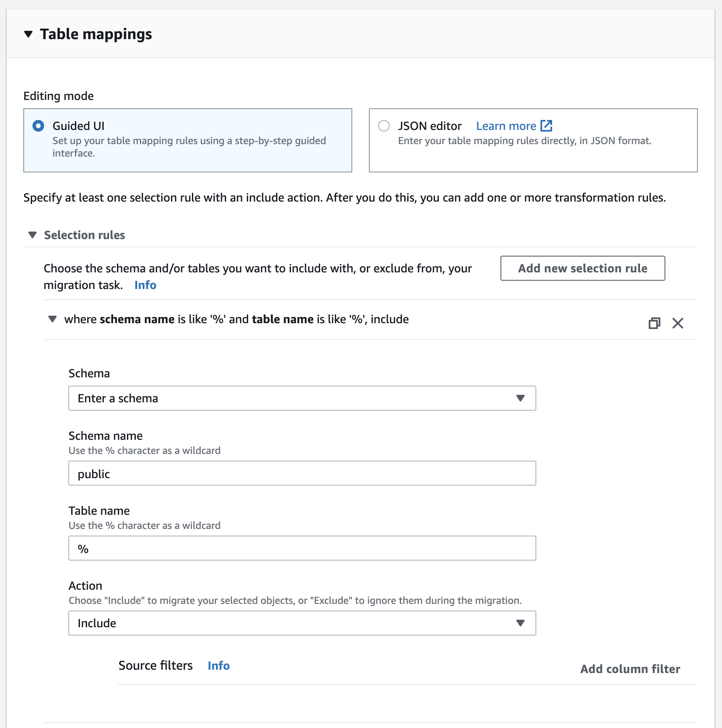Click the Schema name field containing public
722x728 pixels.
[302, 473]
